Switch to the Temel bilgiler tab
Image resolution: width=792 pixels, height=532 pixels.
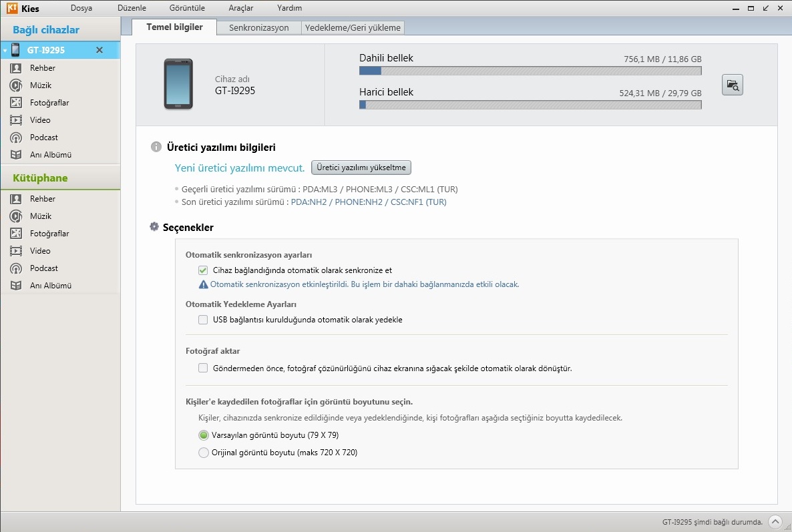174,27
